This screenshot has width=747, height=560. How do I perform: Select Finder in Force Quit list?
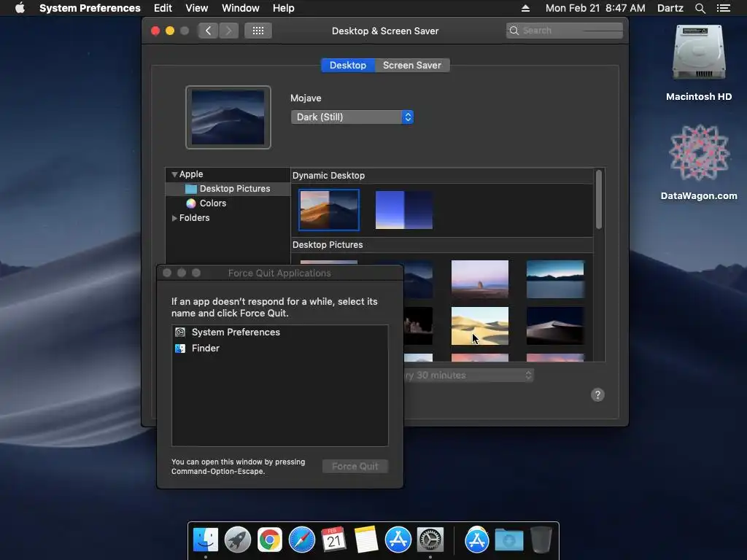pos(279,348)
